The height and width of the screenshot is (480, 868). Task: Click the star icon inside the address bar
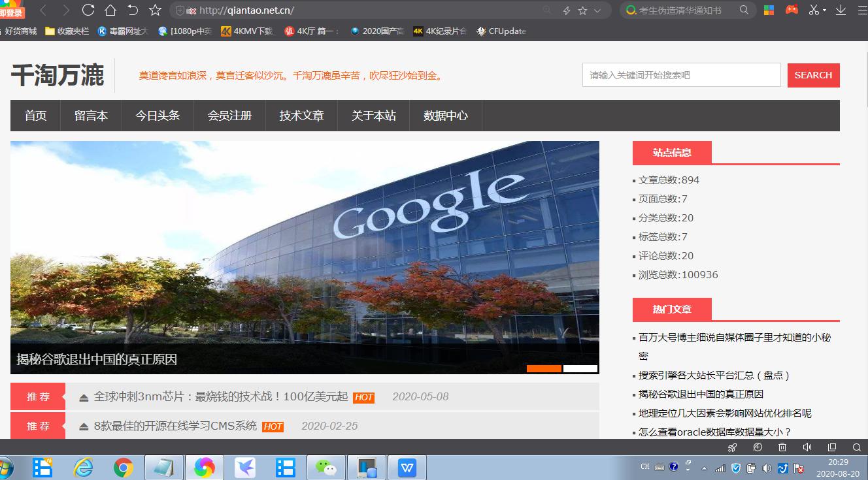582,10
